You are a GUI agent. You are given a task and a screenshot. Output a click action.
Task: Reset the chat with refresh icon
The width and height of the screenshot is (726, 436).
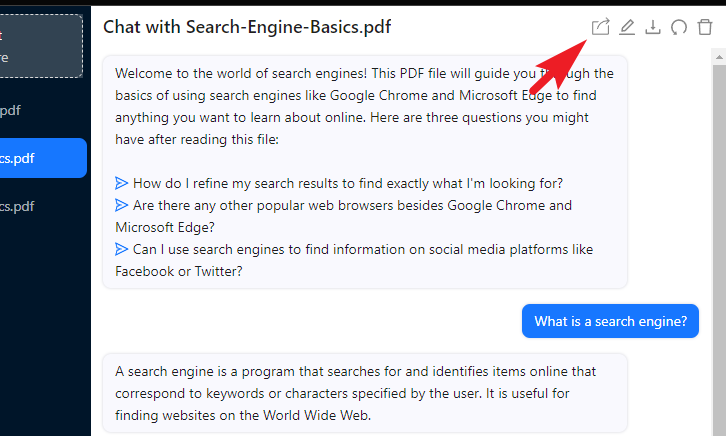[x=679, y=27]
